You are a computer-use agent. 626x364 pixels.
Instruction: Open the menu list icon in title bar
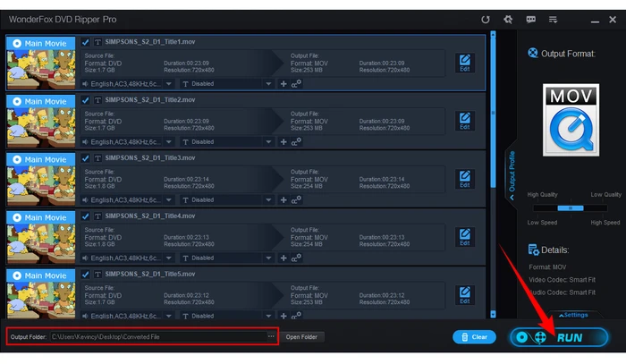coord(553,19)
